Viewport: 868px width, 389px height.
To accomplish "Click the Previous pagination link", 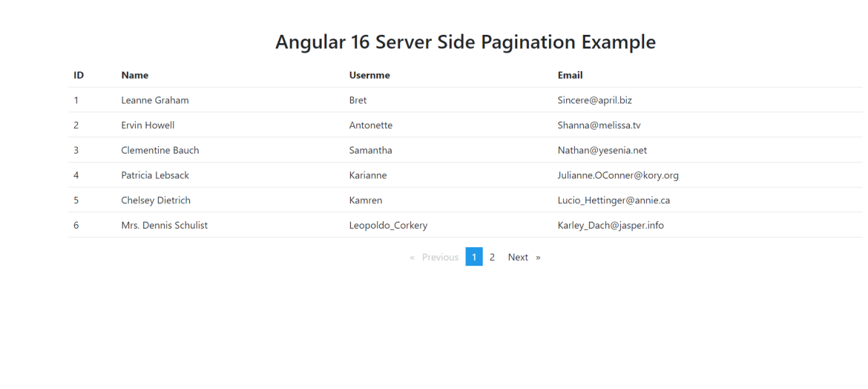I will [x=440, y=257].
